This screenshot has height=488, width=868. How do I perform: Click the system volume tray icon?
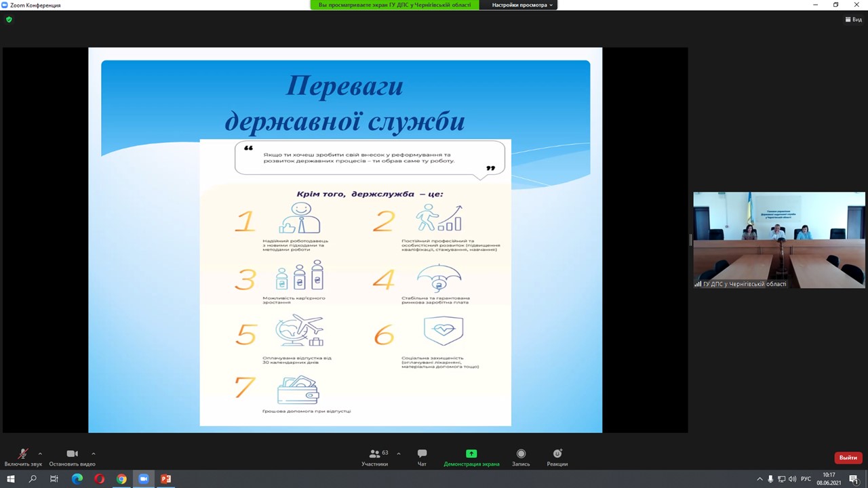point(792,479)
